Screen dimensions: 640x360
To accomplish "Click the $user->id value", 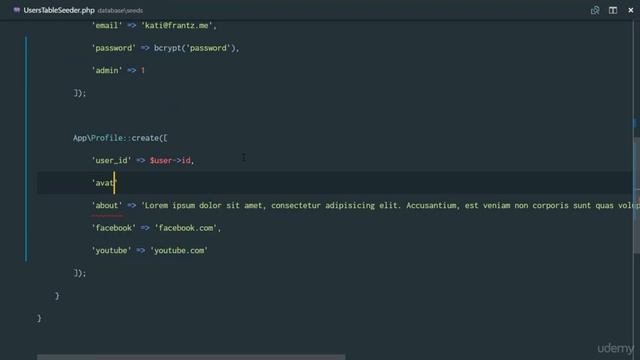I will click(x=170, y=160).
